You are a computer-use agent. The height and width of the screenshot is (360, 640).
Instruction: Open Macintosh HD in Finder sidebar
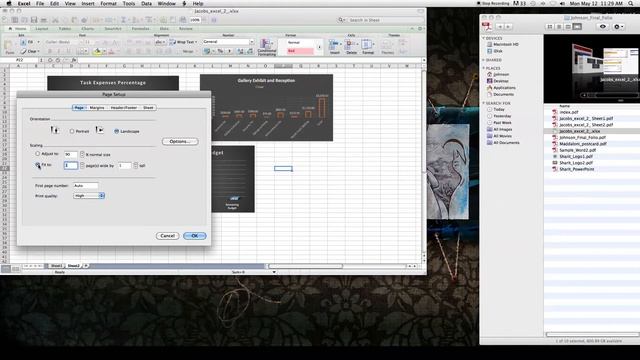pyautogui.click(x=502, y=44)
